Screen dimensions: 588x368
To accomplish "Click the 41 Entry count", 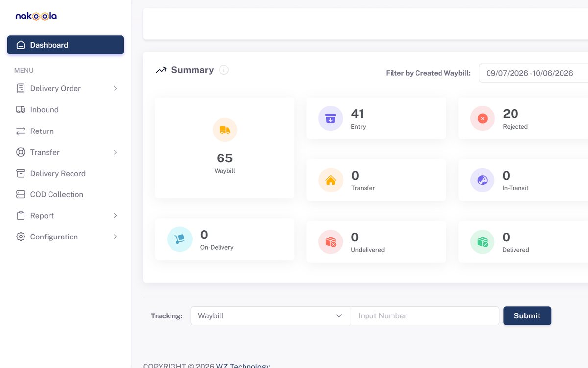I will (358, 114).
